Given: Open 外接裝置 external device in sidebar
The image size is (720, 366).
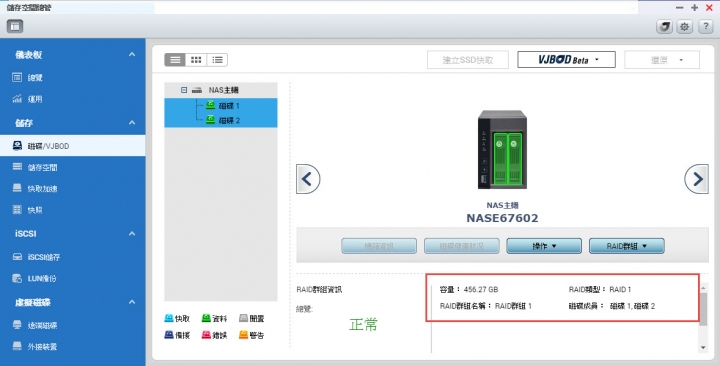Looking at the screenshot, I should [x=73, y=347].
